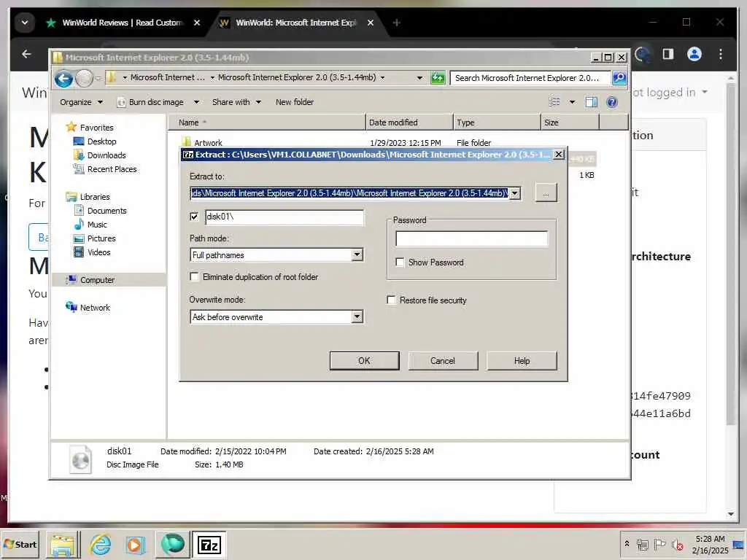Click the 7-Zip taskbar icon

pyautogui.click(x=209, y=544)
